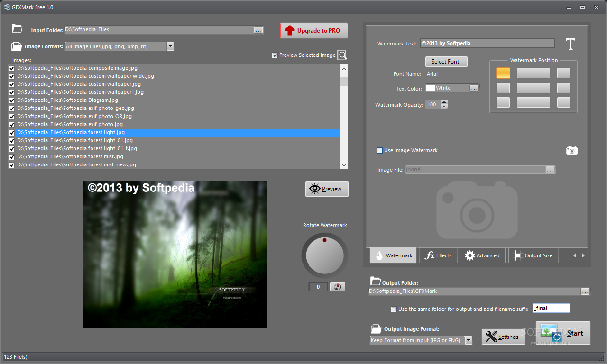Click the Output Folder path field
Viewport: 607px width, 364px height.
click(474, 291)
